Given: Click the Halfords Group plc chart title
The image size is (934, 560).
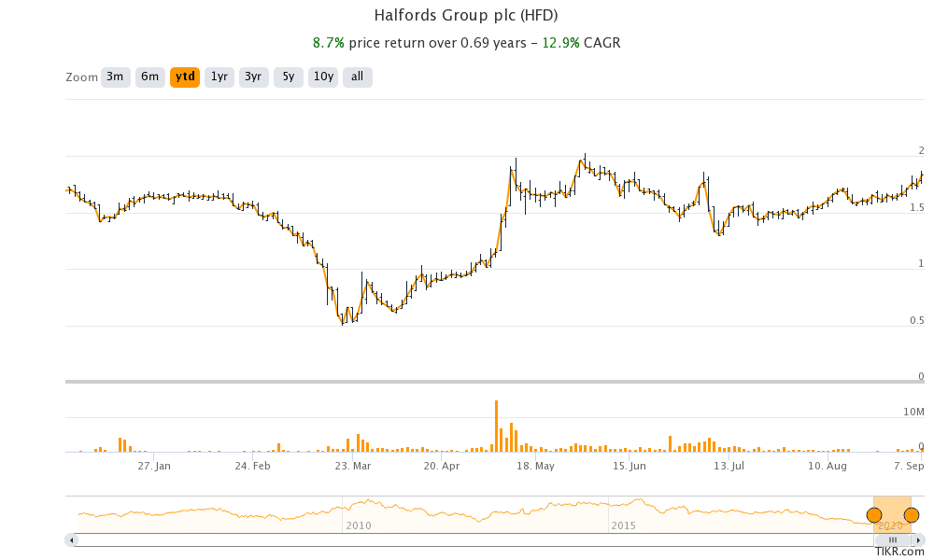Looking at the screenshot, I should (x=466, y=16).
